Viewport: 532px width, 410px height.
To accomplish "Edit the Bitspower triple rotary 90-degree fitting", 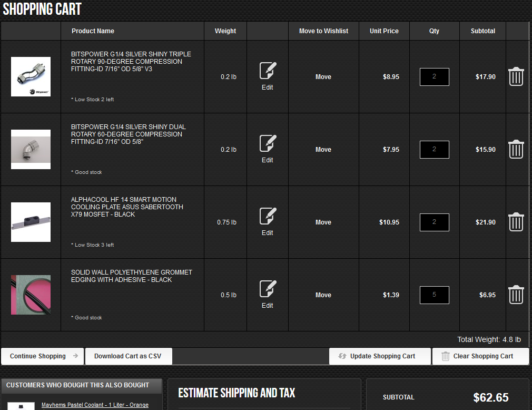I will point(268,76).
